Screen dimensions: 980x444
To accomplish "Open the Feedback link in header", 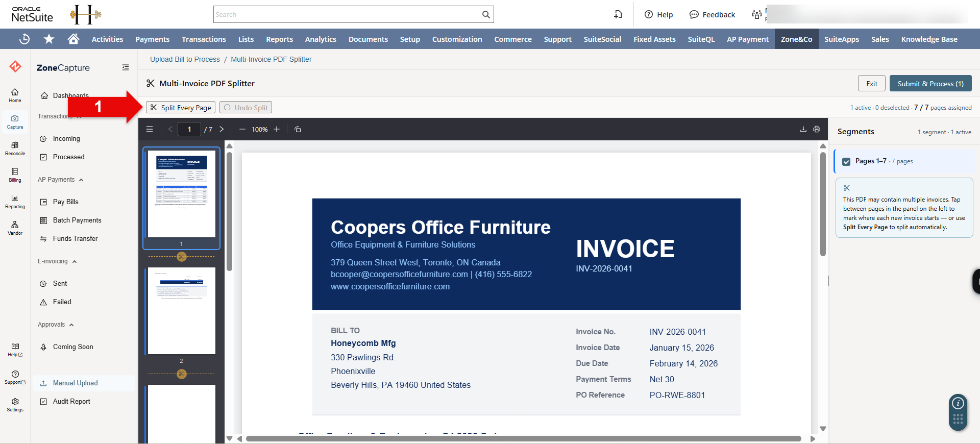I will [x=712, y=14].
